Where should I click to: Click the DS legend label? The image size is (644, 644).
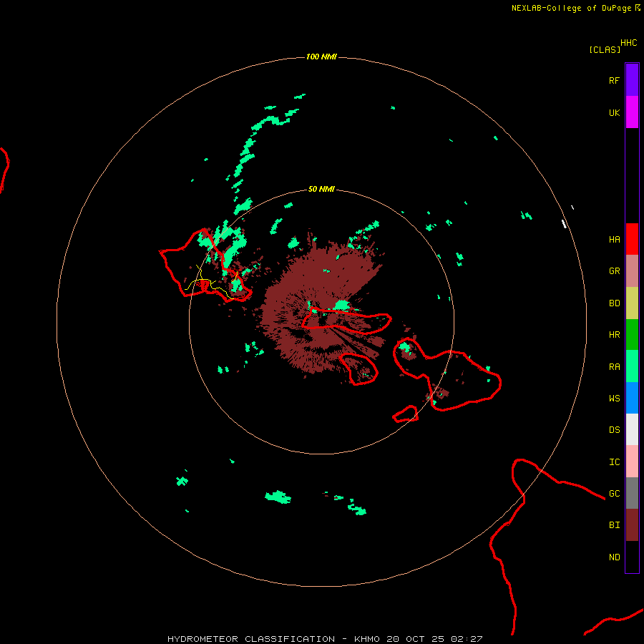pos(614,430)
